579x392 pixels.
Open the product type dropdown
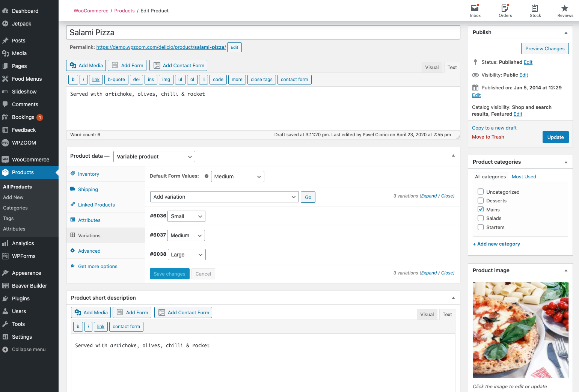(x=154, y=157)
